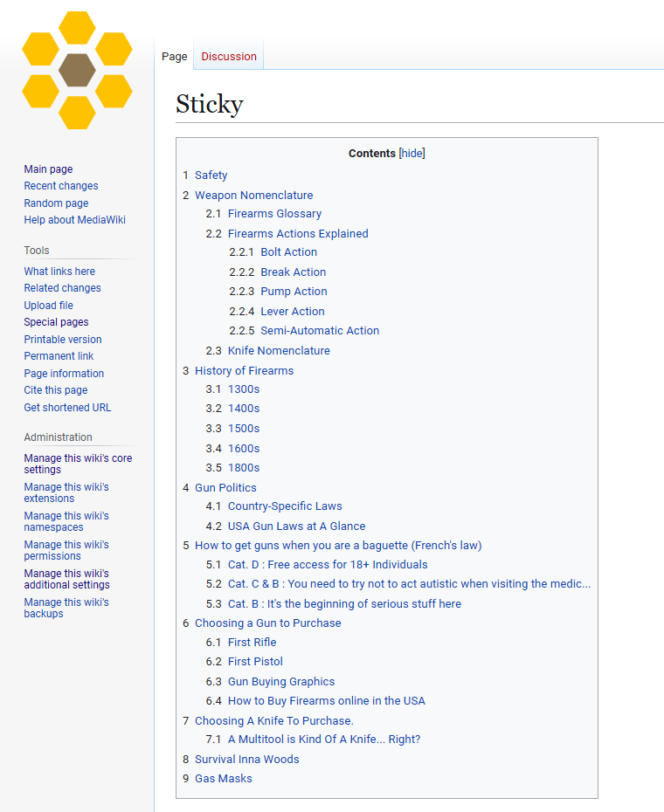Open Manage this wiki's extensions
The image size is (664, 812).
pyautogui.click(x=66, y=493)
